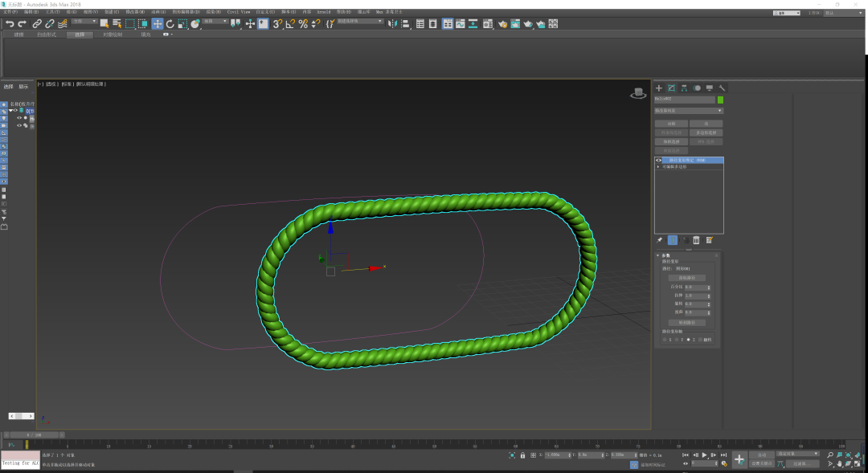Toggle the Selection Lock padlock

[x=522, y=455]
